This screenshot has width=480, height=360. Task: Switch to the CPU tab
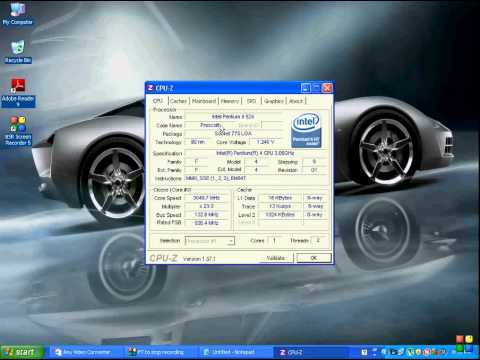coord(158,101)
